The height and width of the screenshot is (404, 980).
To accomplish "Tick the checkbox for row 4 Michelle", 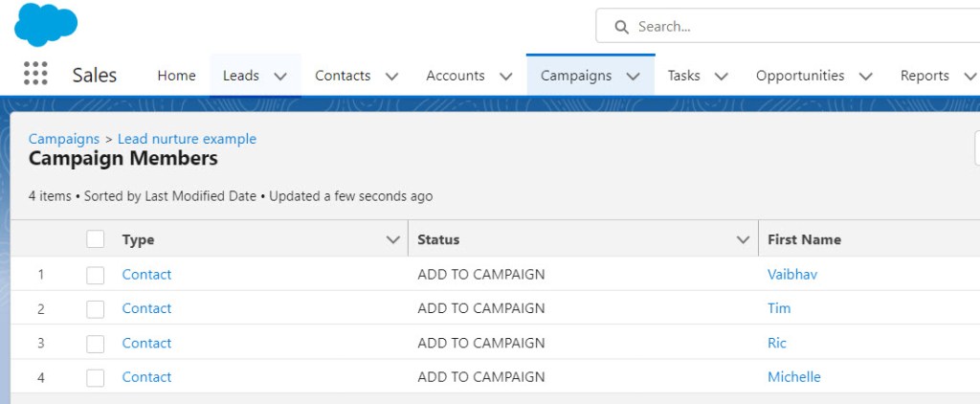I will 95,378.
